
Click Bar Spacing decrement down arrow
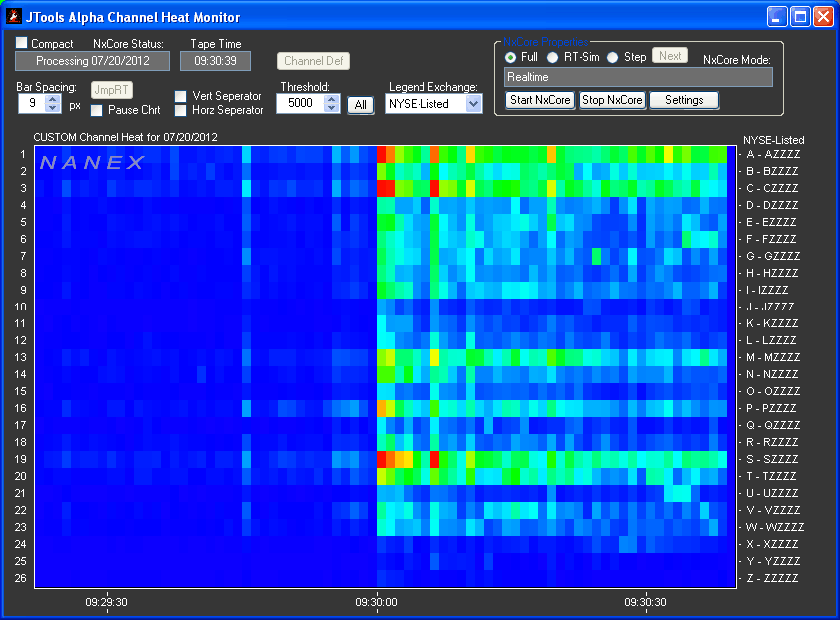[x=53, y=108]
